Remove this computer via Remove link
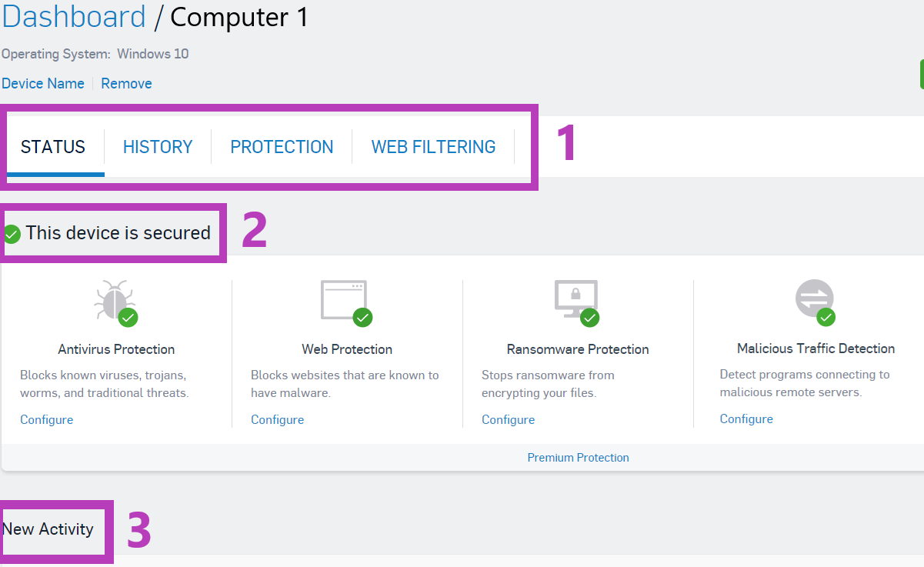This screenshot has width=924, height=567. point(126,83)
